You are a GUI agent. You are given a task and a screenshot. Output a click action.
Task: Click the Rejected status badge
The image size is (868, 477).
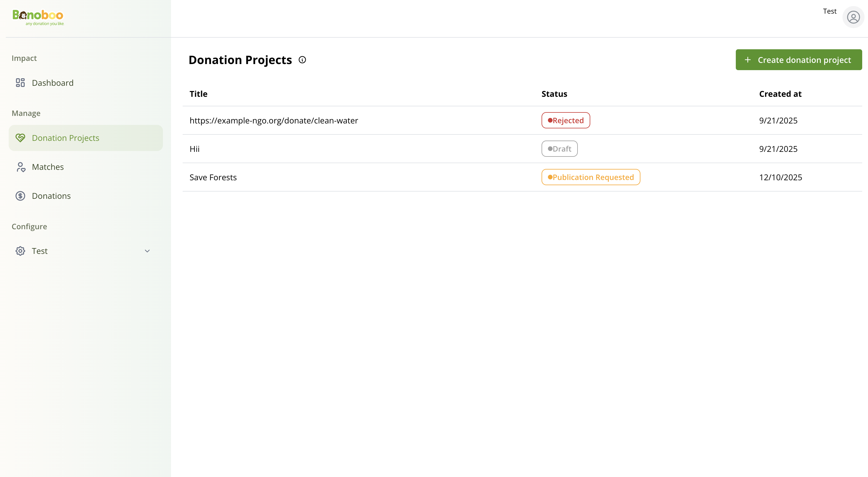(x=565, y=121)
